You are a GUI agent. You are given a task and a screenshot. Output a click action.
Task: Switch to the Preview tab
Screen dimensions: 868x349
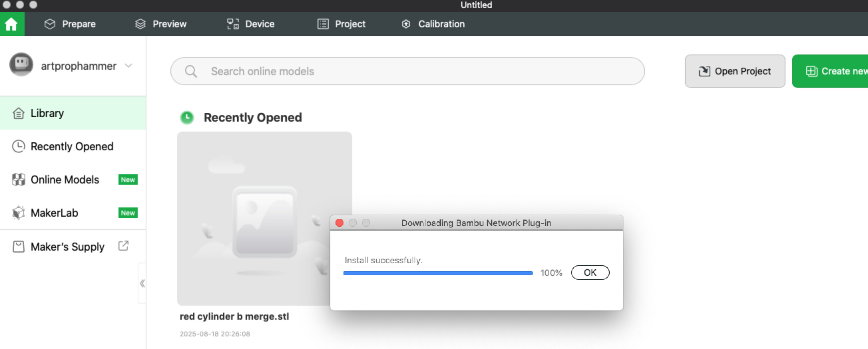(x=160, y=24)
